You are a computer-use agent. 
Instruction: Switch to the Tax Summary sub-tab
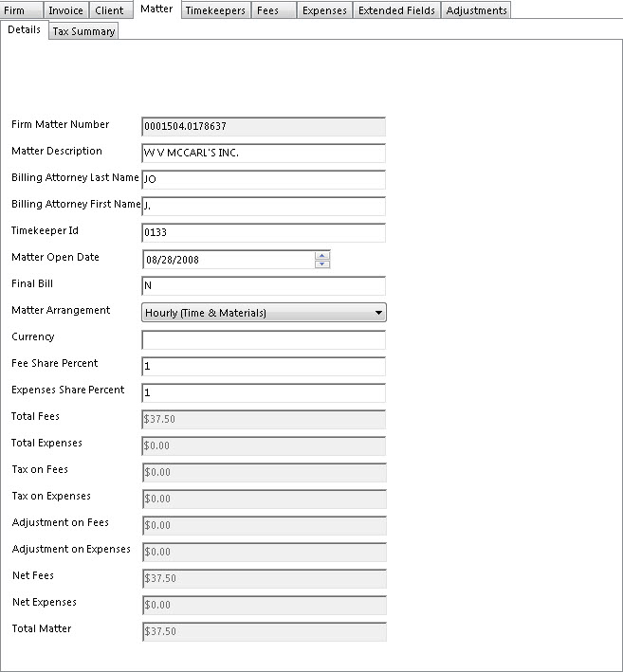pos(83,31)
